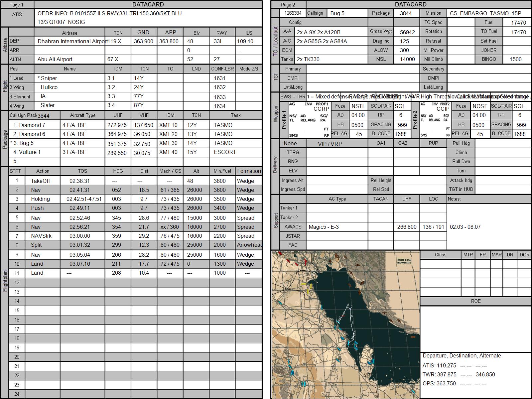Click the ATIS frequency 119.275
Image resolution: width=532 pixels, height=399 pixels.
click(x=446, y=365)
